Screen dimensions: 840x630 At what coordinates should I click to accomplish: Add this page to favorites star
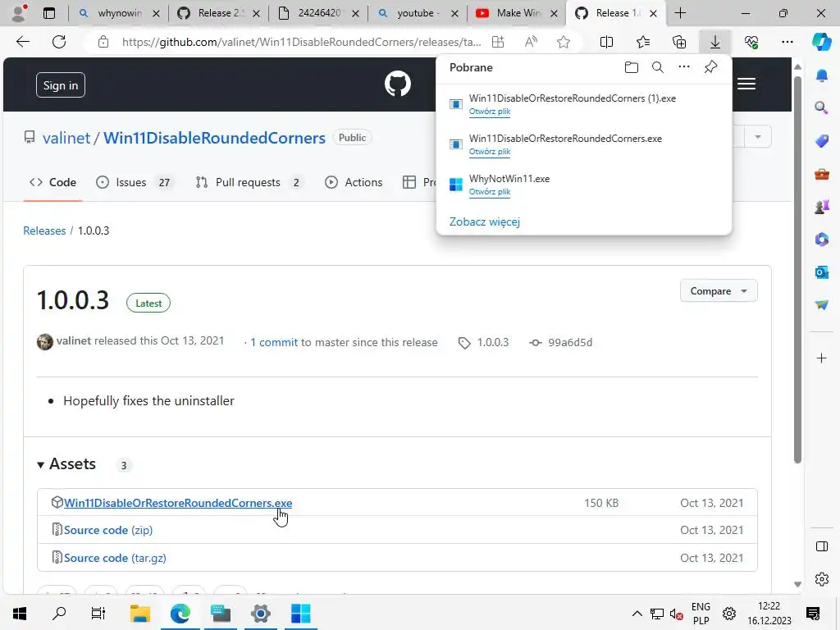tap(563, 42)
